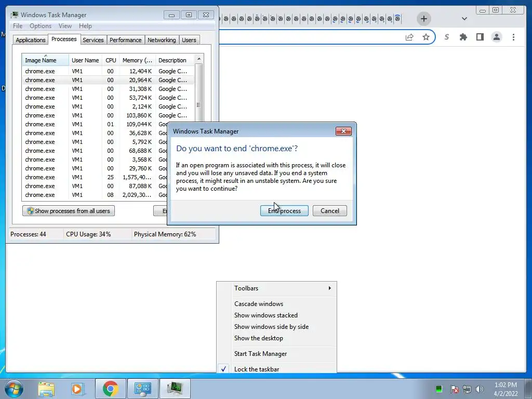
Task: Switch to the Applications tab
Action: [30, 39]
